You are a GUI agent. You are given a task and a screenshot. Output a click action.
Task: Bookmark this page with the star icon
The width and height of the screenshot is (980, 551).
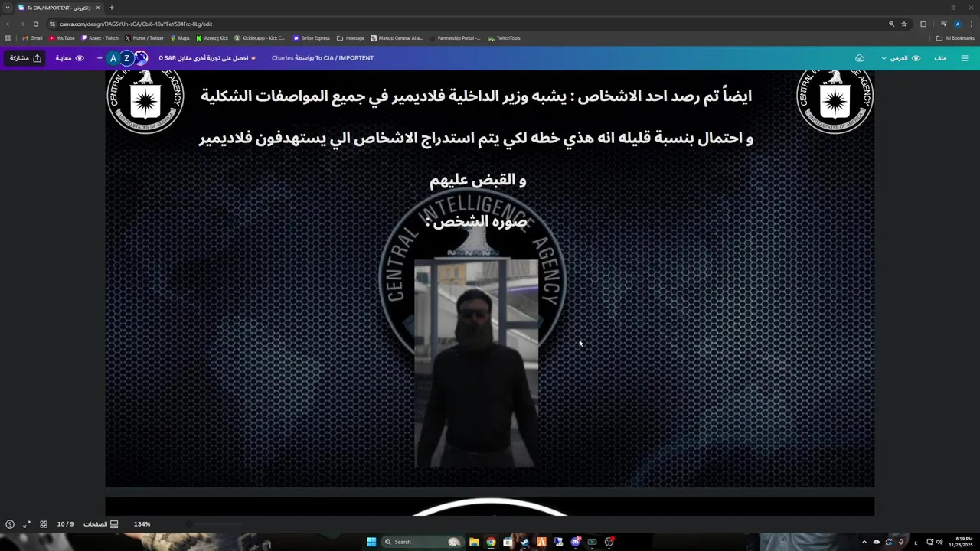[x=904, y=24]
